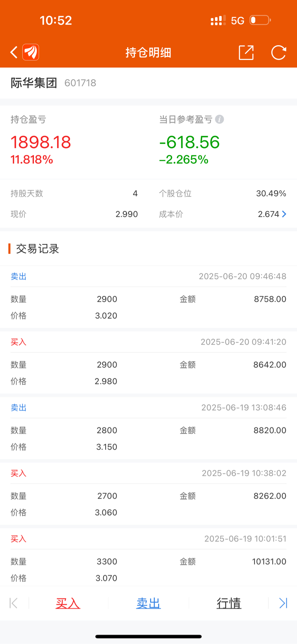Open the 卖出 tab at bottom
The width and height of the screenshot is (297, 644).
(148, 603)
